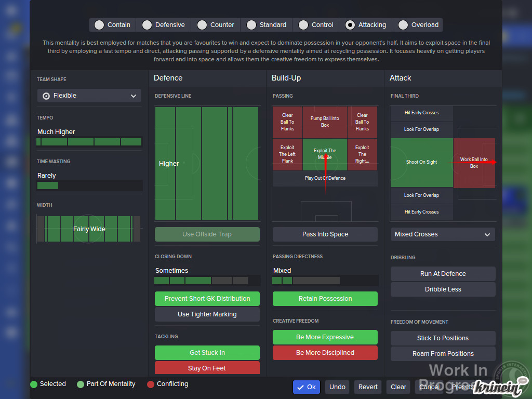Select the Exploit The Left Flank tile

pyautogui.click(x=287, y=154)
